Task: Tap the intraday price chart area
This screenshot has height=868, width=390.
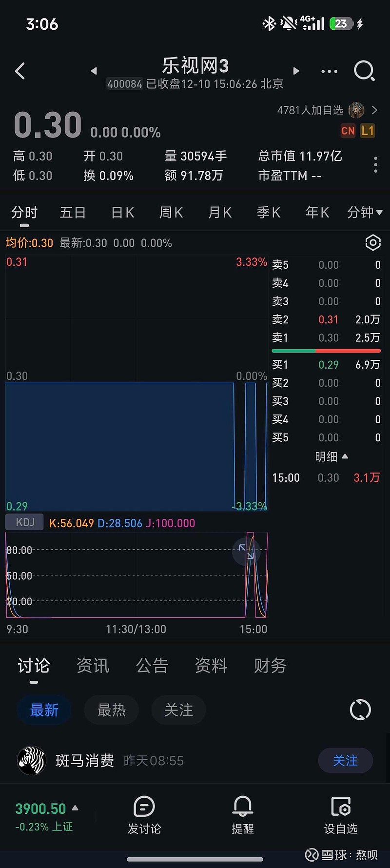Action: (136, 383)
